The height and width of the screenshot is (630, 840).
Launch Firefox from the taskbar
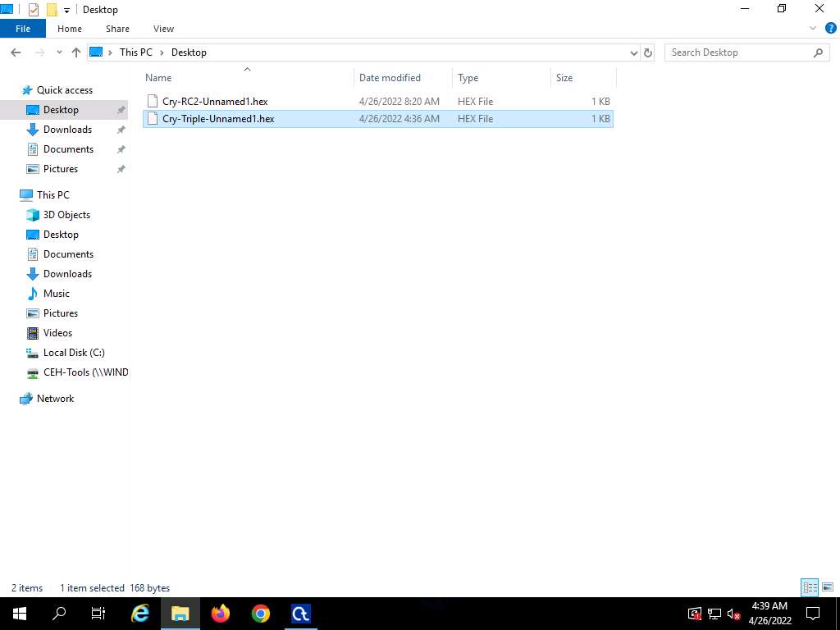221,614
